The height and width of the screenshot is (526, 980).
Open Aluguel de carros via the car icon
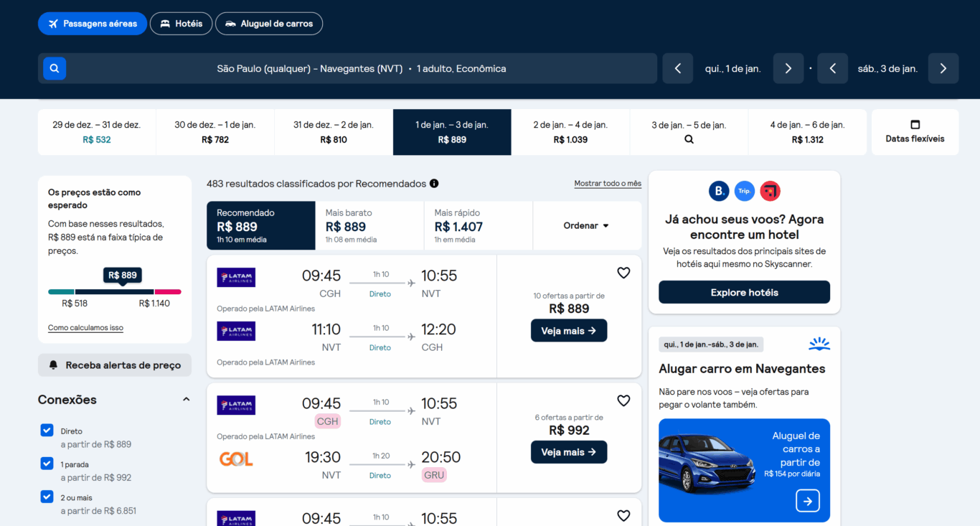click(231, 23)
